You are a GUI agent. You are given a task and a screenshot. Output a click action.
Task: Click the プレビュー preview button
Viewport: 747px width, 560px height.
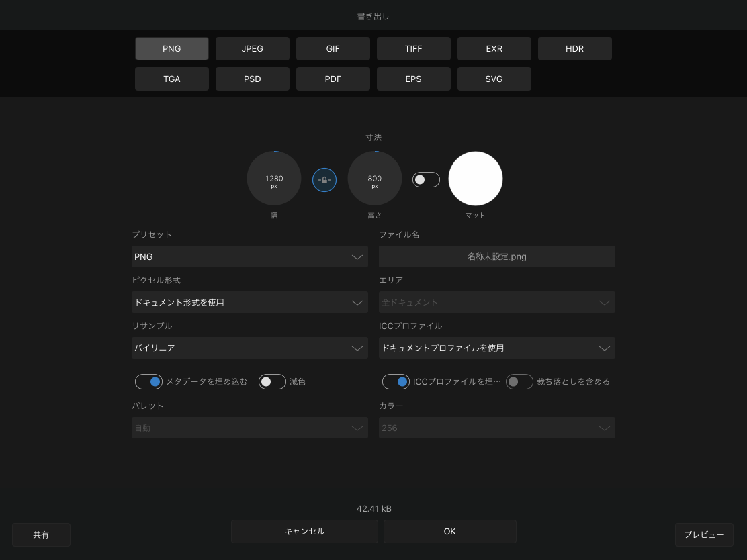[704, 534]
